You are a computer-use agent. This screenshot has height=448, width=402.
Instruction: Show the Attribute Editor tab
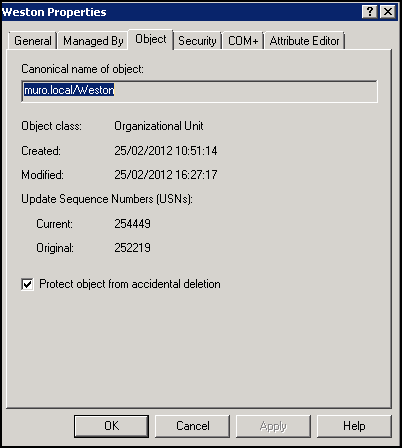(x=304, y=41)
